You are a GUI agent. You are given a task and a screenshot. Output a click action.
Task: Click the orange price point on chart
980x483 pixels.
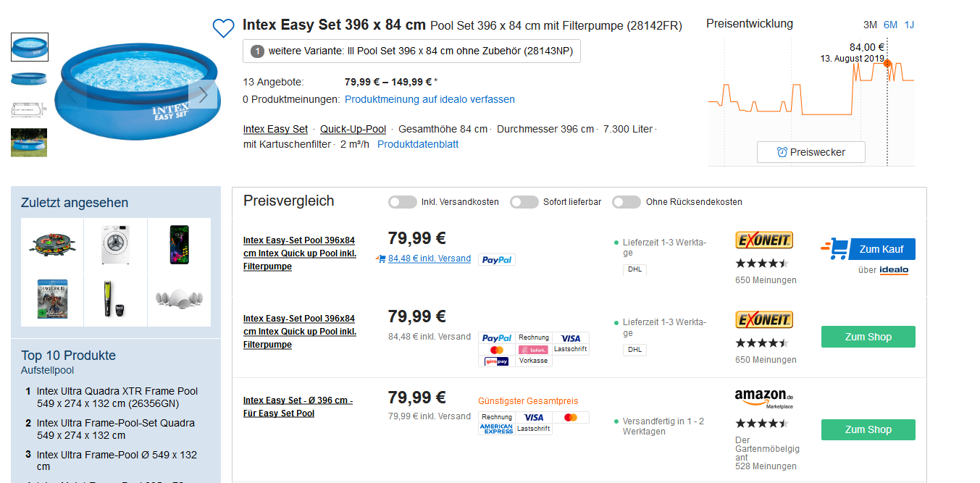tap(887, 64)
